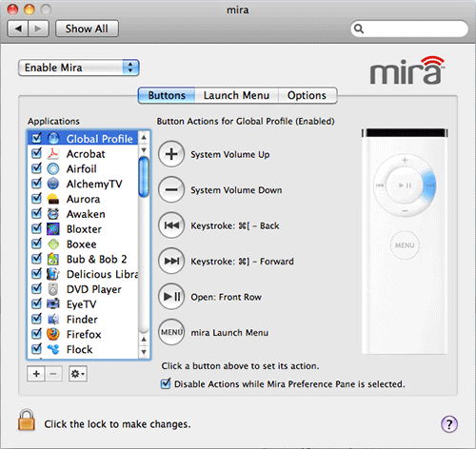Select the Bloxter row text
Screen dimensions: 476x449
pyautogui.click(x=84, y=229)
